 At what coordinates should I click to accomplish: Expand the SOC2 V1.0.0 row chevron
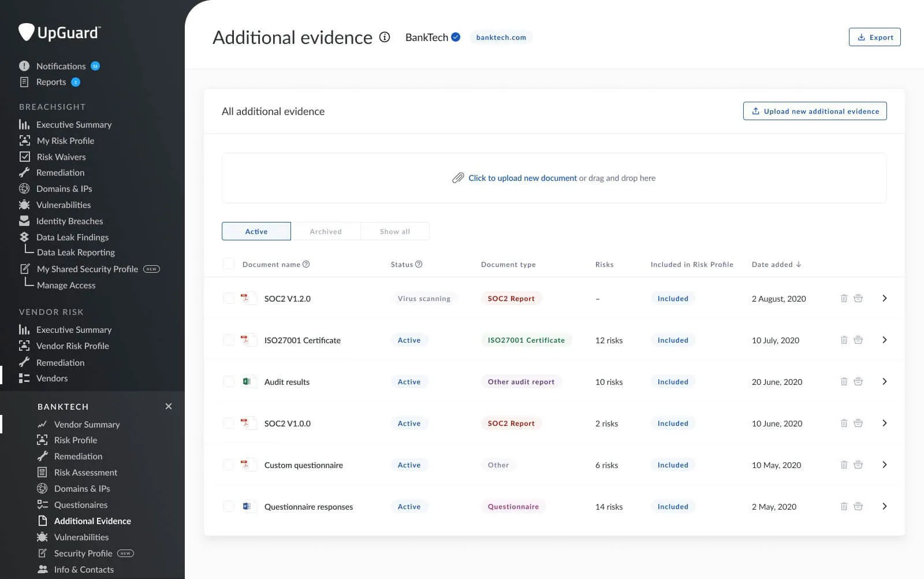click(x=884, y=423)
